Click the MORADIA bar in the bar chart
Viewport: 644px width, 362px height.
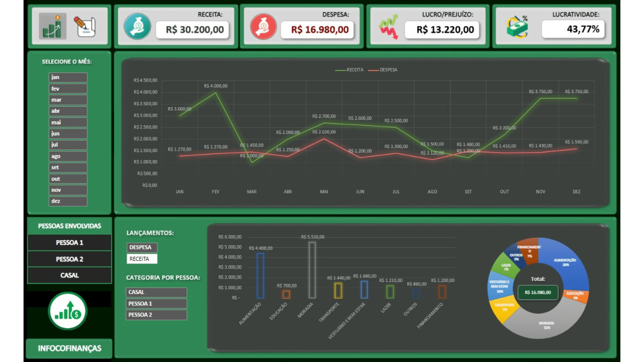[x=312, y=270]
